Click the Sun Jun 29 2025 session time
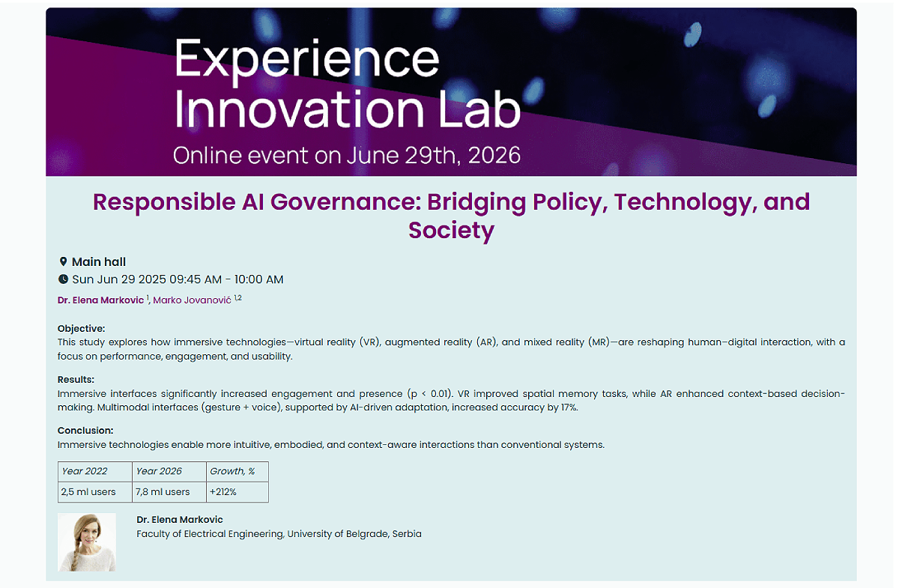 pyautogui.click(x=178, y=279)
